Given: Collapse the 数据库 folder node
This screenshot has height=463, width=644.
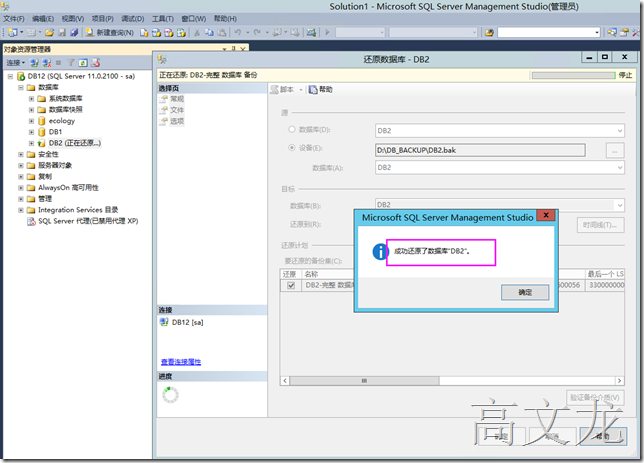Looking at the screenshot, I should 21,88.
